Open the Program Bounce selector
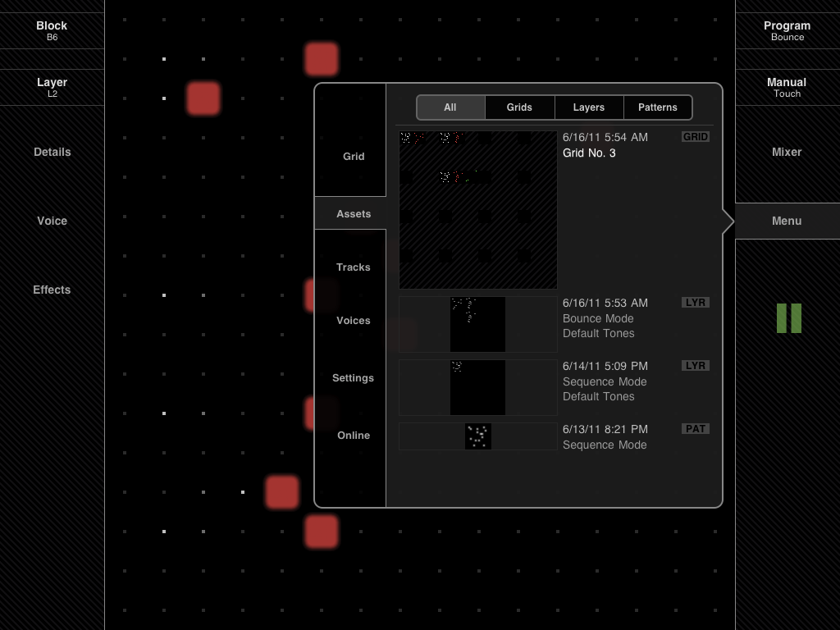The width and height of the screenshot is (840, 630). click(x=787, y=30)
